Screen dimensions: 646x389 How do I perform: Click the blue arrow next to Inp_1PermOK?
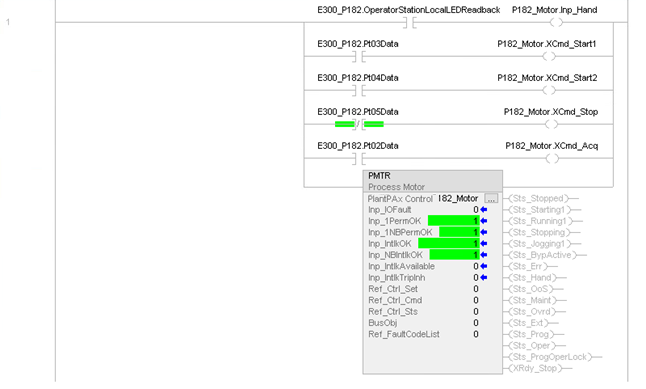[484, 221]
